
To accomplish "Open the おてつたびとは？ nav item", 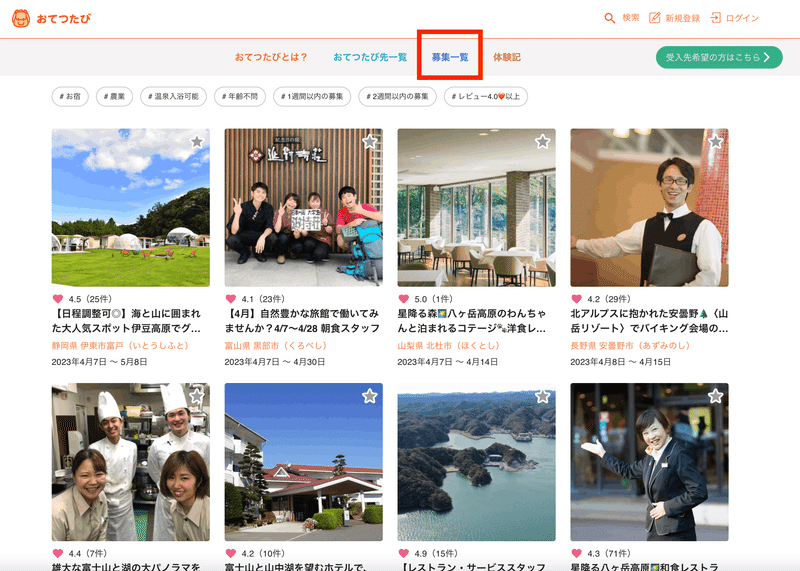I will 271,57.
